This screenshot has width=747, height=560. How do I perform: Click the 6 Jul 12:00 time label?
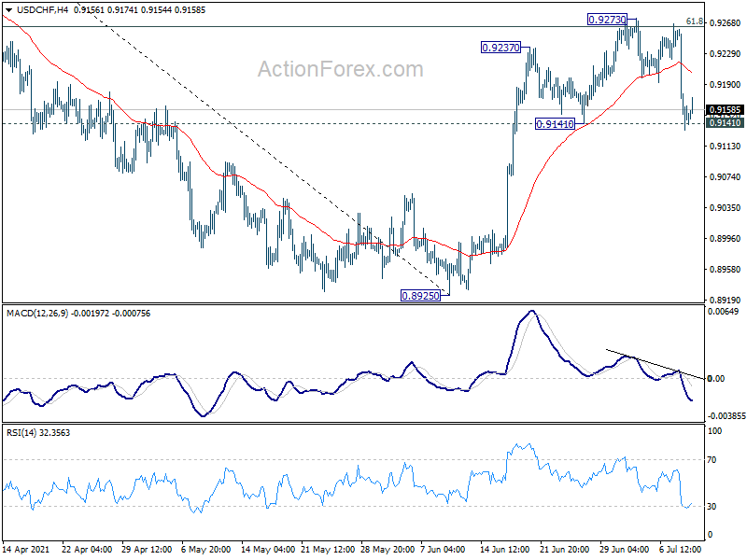tap(681, 549)
